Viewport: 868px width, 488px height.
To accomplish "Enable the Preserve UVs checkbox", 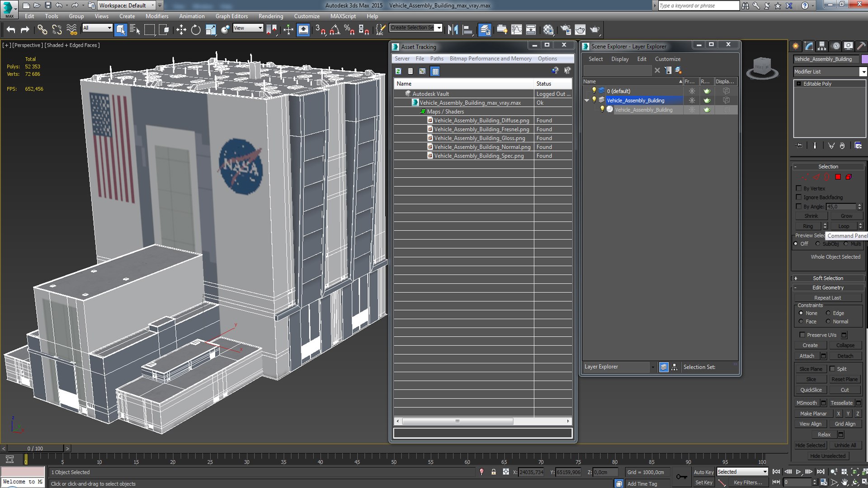I will pyautogui.click(x=802, y=335).
